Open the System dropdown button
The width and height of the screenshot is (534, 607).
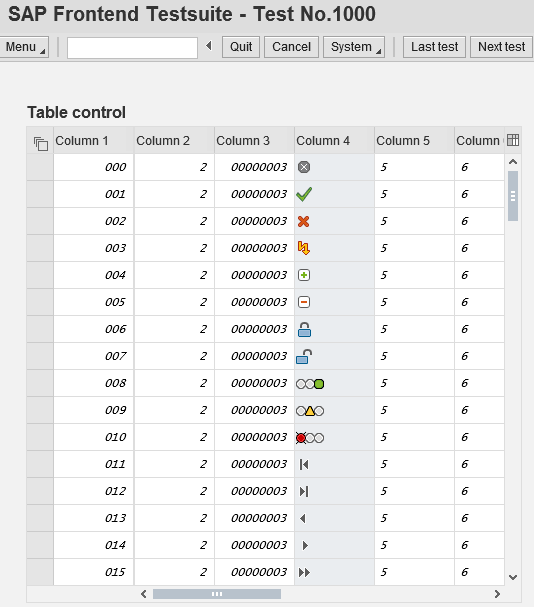(x=354, y=47)
